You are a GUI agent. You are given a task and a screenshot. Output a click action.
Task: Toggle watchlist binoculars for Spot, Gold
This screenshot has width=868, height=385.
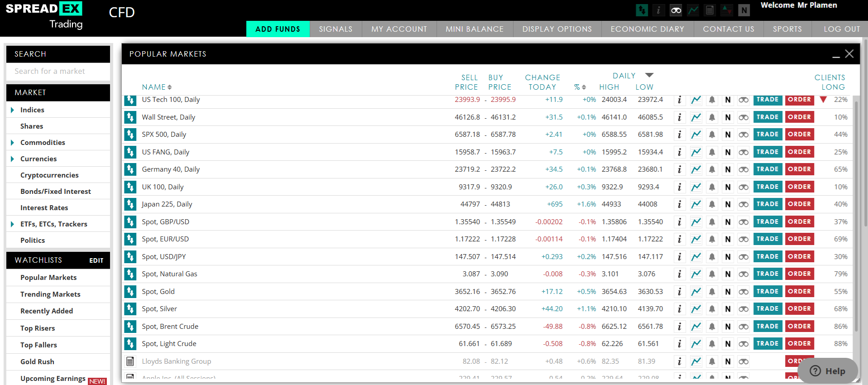(743, 292)
